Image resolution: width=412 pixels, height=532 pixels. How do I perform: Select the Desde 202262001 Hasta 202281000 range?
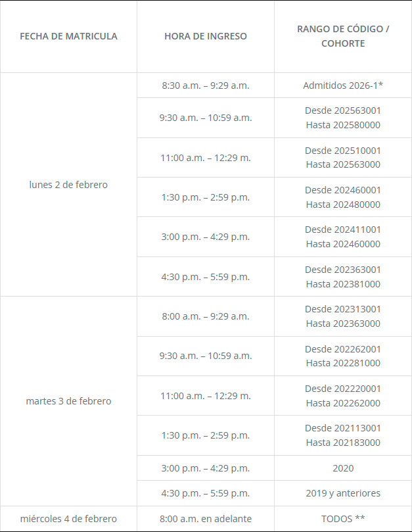click(x=343, y=356)
